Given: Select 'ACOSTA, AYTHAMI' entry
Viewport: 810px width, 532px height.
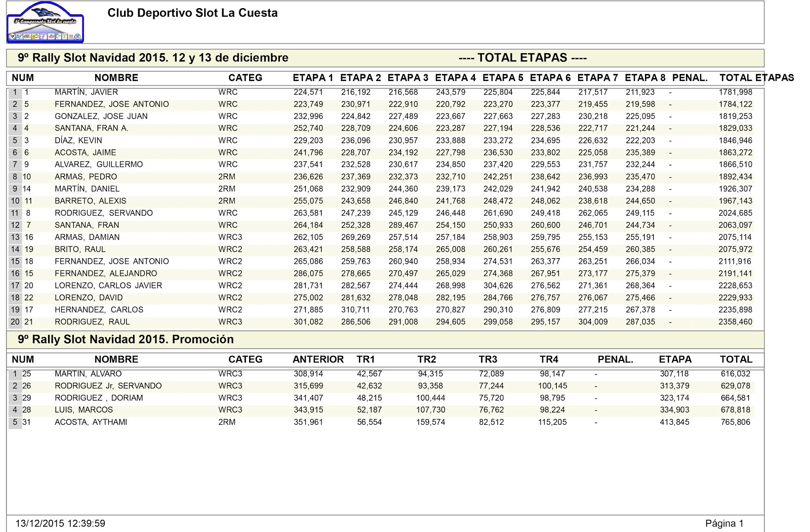Looking at the screenshot, I should (91, 422).
